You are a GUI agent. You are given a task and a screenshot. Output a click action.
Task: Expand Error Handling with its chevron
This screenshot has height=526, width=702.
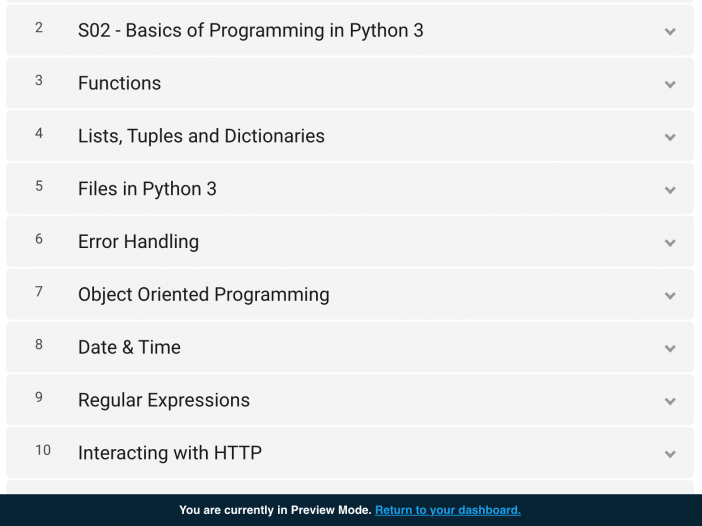point(670,243)
